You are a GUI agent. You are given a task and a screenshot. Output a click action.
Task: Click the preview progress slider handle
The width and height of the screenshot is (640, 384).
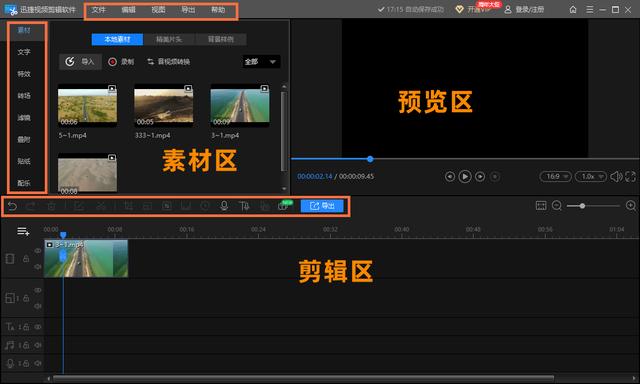click(370, 159)
